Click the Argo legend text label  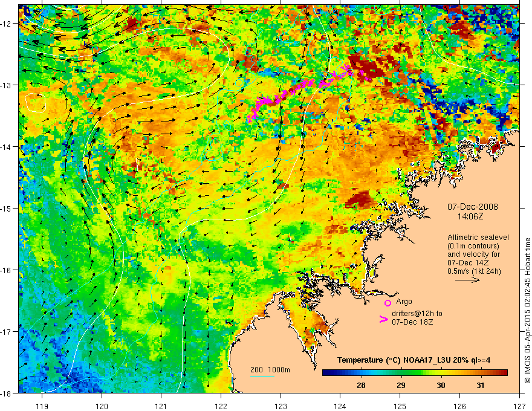[404, 302]
